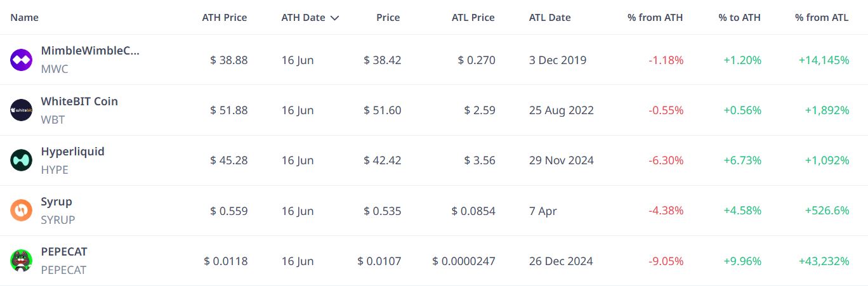The width and height of the screenshot is (868, 286).
Task: Click the Syrup orange logo icon
Action: click(x=21, y=211)
